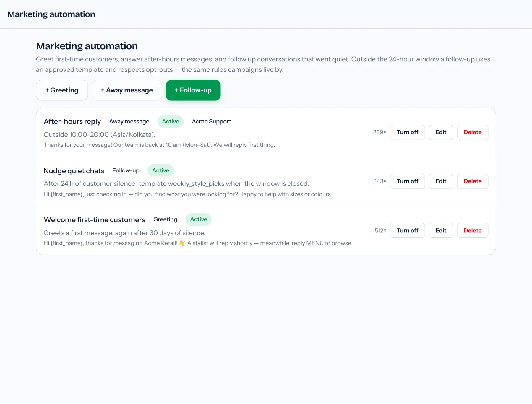Delete the Nudge quiet chats automation
The height and width of the screenshot is (404, 532).
coord(472,181)
